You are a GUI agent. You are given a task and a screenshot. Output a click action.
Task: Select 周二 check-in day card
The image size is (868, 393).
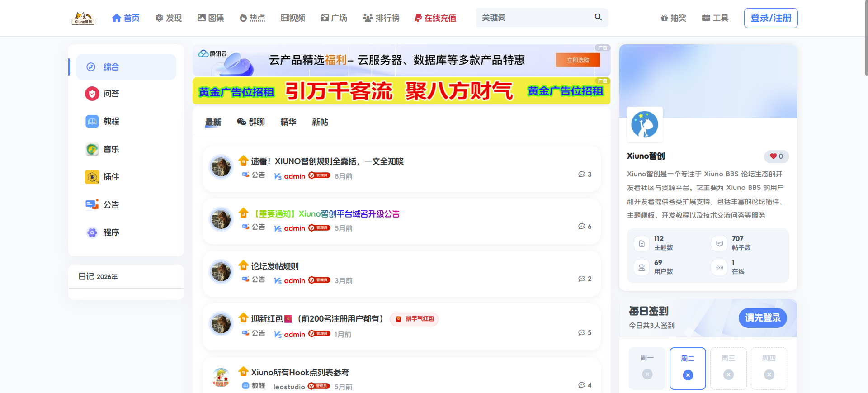pos(688,368)
